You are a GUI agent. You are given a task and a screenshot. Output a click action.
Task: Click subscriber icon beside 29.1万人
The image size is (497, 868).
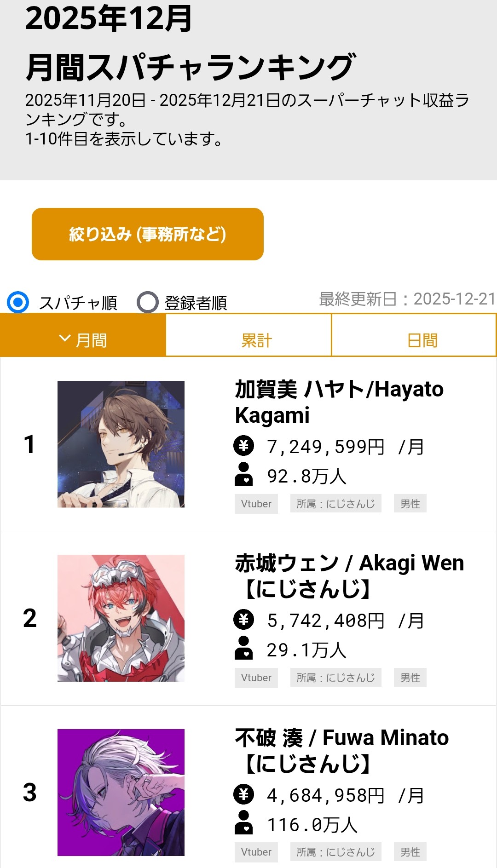click(243, 648)
